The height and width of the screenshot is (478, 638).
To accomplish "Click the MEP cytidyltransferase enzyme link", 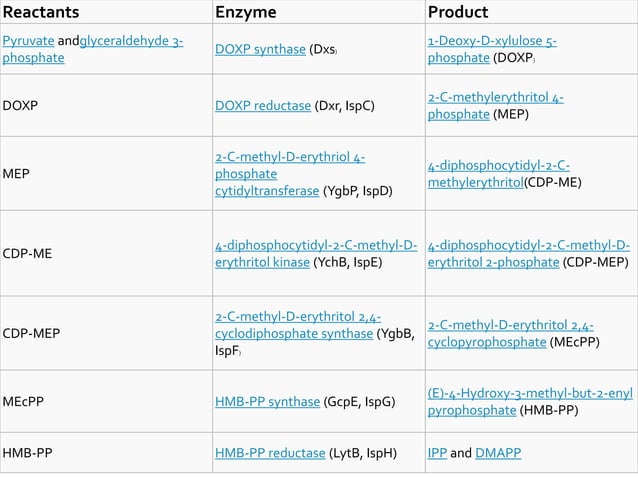I will pos(290,174).
